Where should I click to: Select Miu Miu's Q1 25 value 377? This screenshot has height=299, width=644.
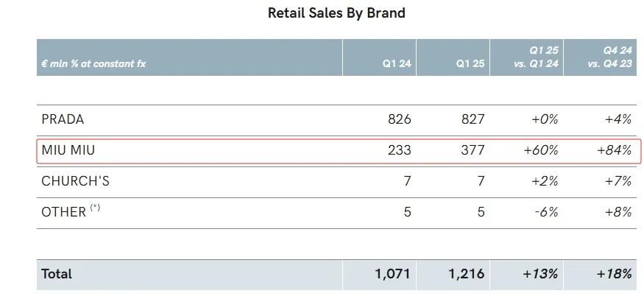click(x=473, y=150)
